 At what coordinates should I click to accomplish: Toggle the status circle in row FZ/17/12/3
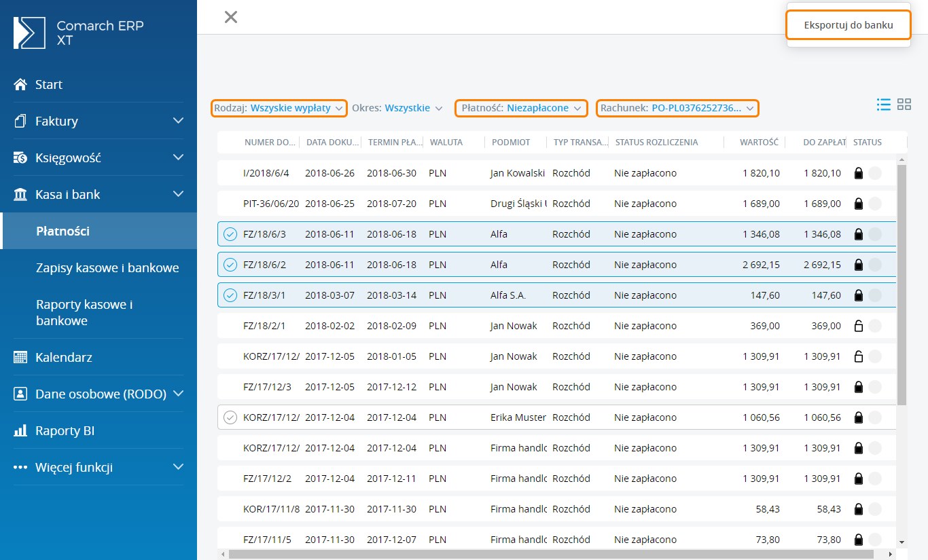tap(875, 387)
